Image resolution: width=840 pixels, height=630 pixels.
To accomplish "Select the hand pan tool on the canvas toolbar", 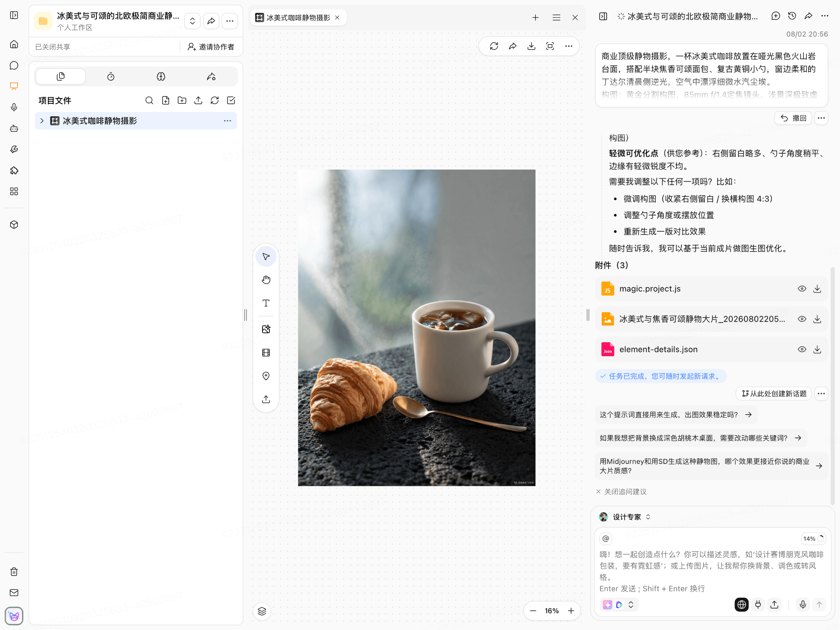I will [x=266, y=280].
